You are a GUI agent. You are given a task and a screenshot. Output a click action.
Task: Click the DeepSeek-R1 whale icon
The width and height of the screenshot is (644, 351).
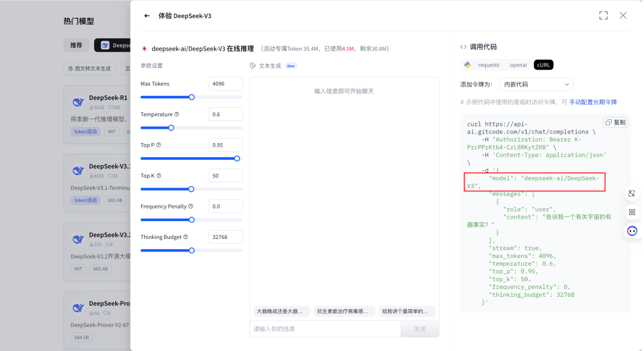pyautogui.click(x=78, y=101)
